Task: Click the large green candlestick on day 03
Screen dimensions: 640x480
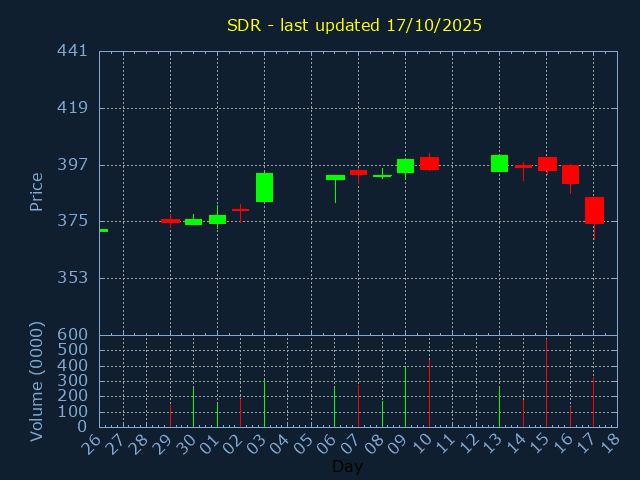Action: [264, 187]
